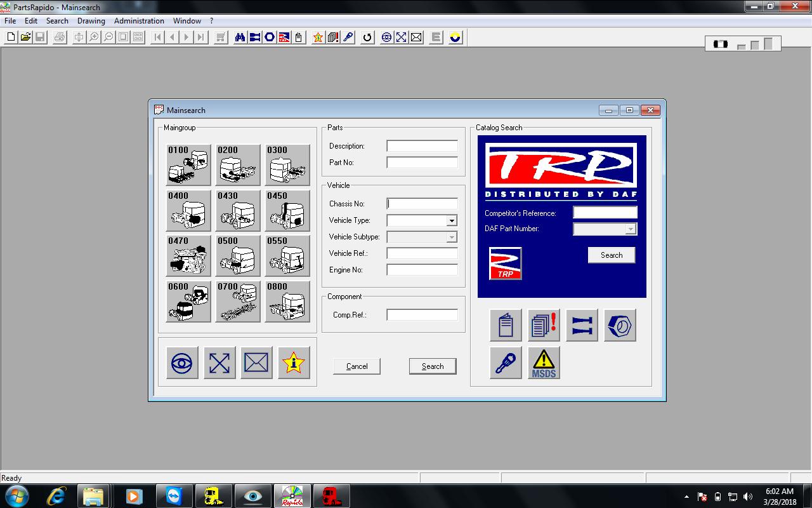The height and width of the screenshot is (508, 812).
Task: Open the Window menu
Action: tap(187, 20)
